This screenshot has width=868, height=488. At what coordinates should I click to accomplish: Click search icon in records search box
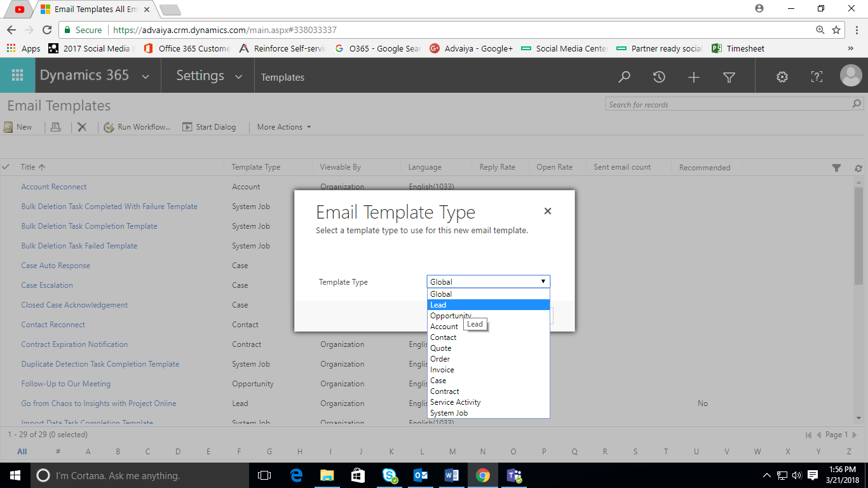click(x=857, y=104)
